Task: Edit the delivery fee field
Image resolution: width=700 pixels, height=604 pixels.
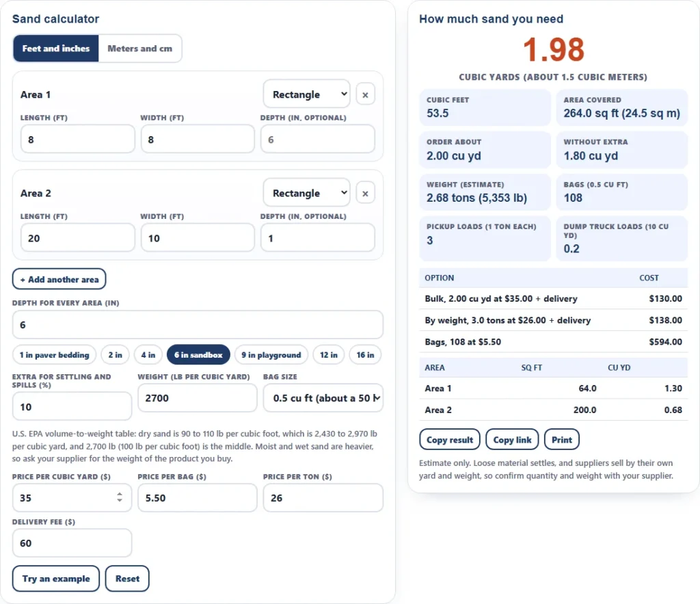Action: pos(72,543)
